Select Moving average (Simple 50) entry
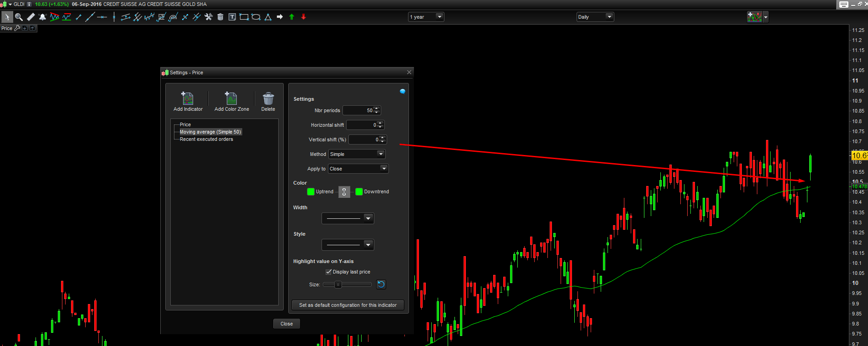Image resolution: width=868 pixels, height=346 pixels. [x=210, y=132]
